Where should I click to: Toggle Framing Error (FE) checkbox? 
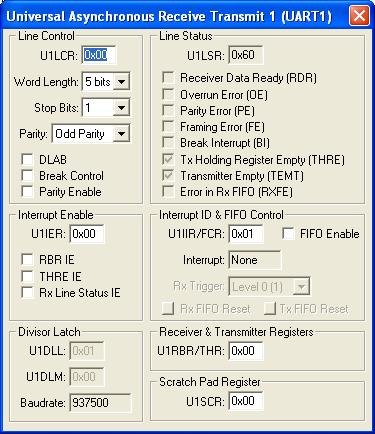[168, 127]
